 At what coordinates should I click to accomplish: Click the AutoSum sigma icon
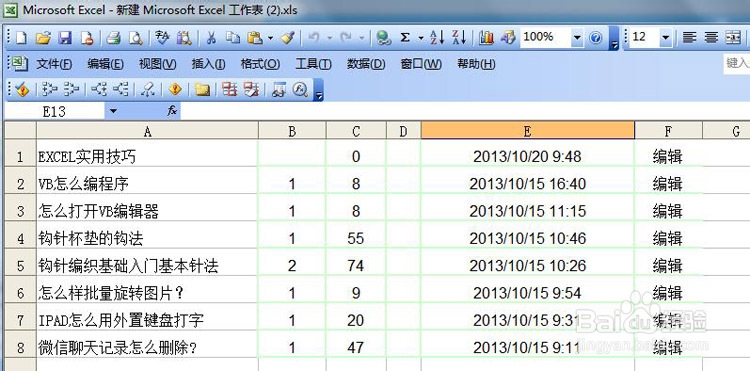click(405, 38)
